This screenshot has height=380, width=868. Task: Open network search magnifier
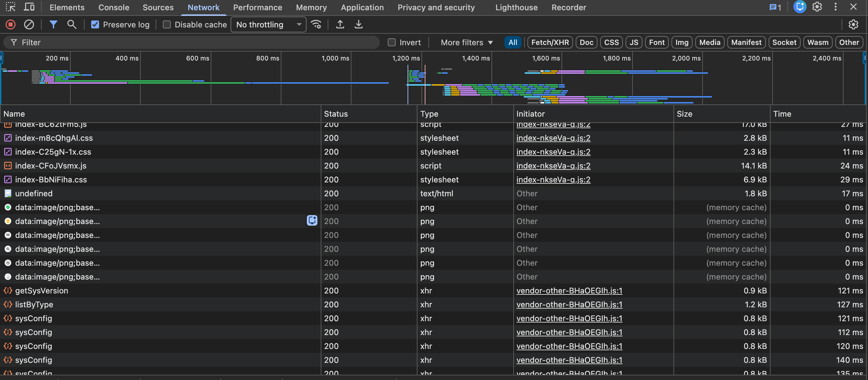click(71, 24)
